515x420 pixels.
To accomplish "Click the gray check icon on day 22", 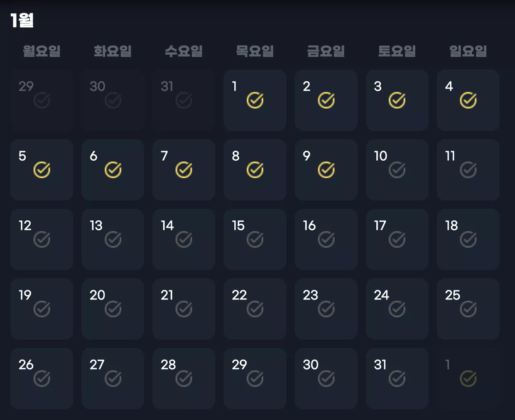I will click(x=255, y=309).
